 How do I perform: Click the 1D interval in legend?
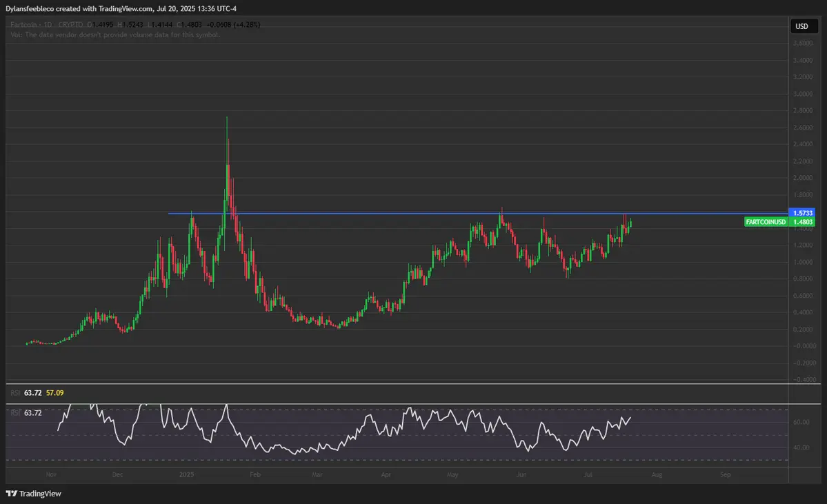[48, 25]
